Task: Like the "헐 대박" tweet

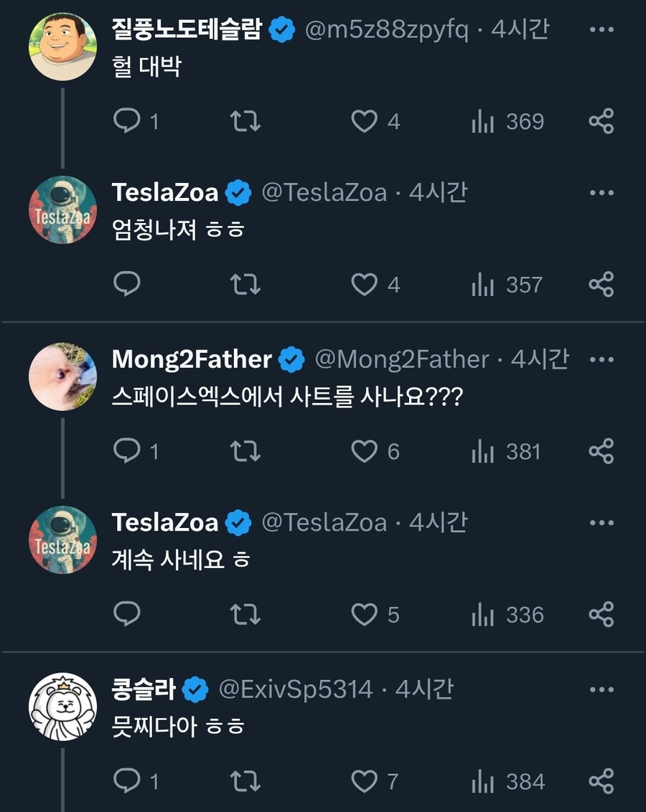Action: (365, 121)
